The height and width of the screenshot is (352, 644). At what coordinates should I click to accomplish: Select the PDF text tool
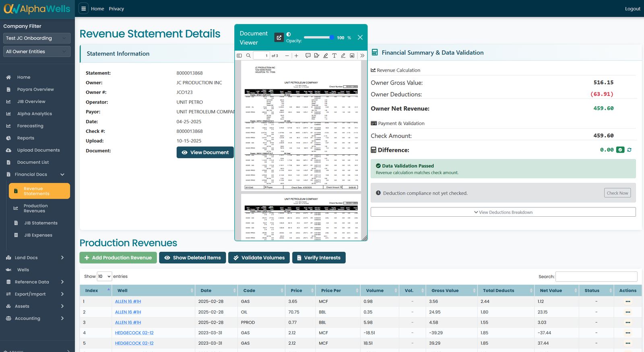(334, 56)
